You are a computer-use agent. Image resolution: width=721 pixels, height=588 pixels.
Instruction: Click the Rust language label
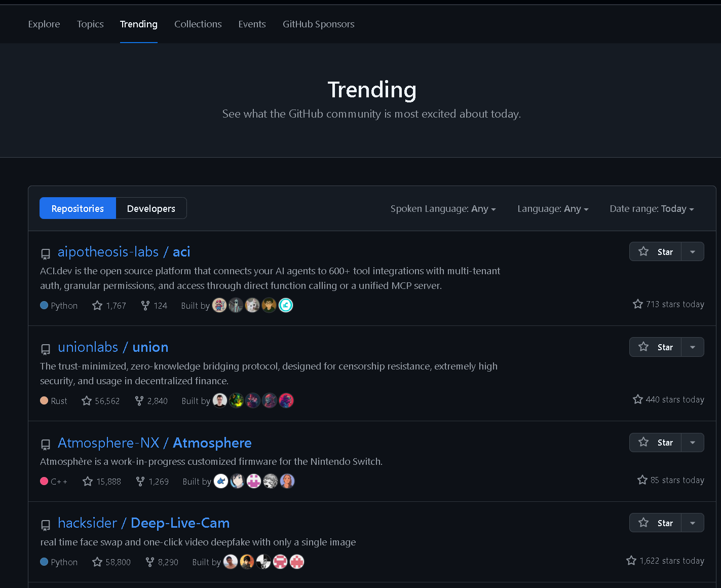54,401
